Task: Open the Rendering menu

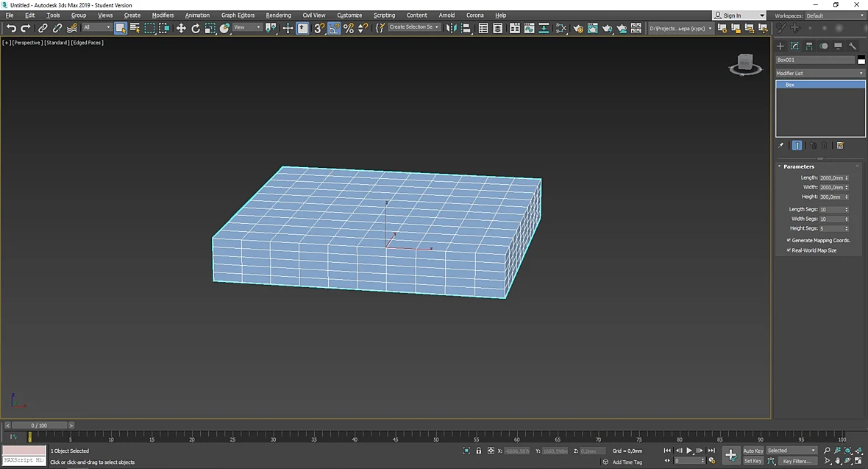Action: (279, 15)
